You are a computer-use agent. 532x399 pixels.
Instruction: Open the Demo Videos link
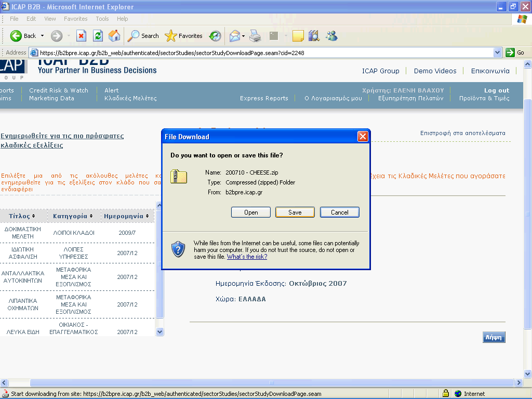pyautogui.click(x=435, y=71)
